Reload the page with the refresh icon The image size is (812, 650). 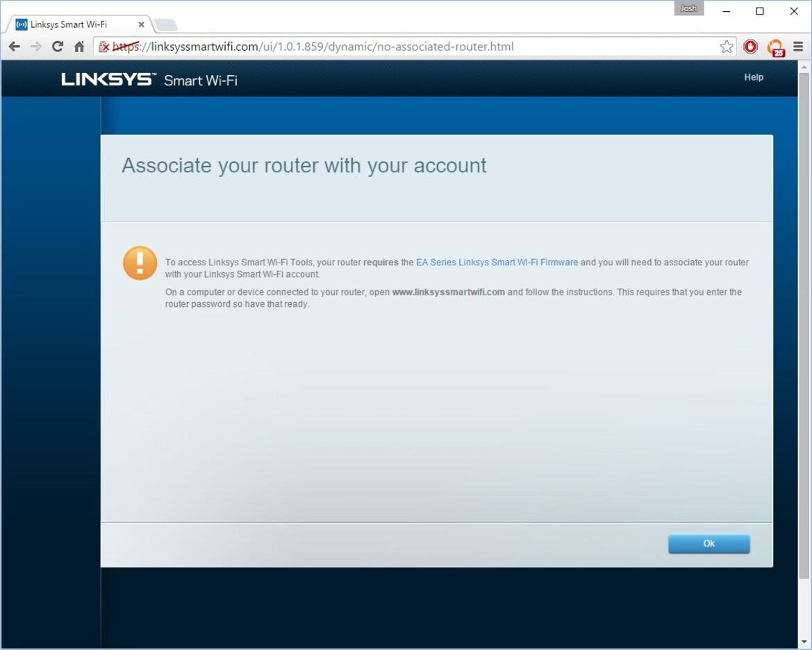[x=58, y=47]
